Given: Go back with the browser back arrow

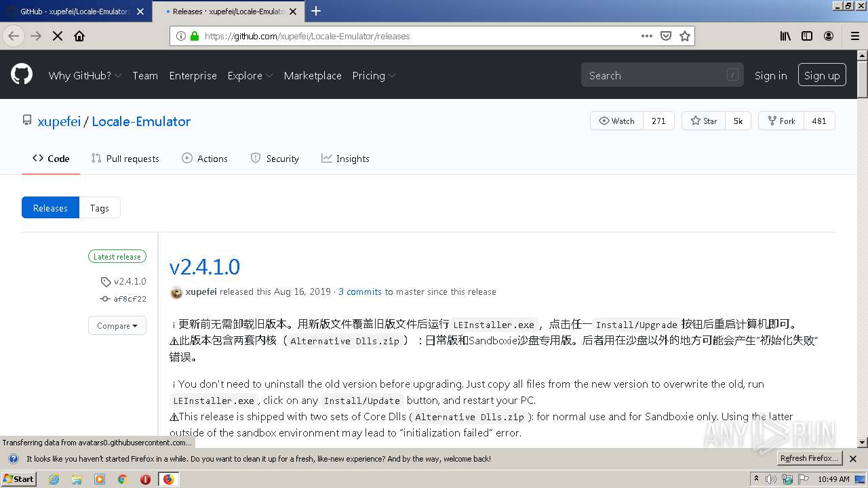Looking at the screenshot, I should pyautogui.click(x=14, y=36).
